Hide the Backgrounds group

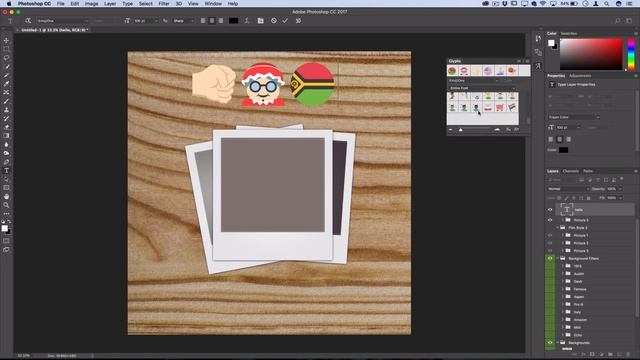550,343
